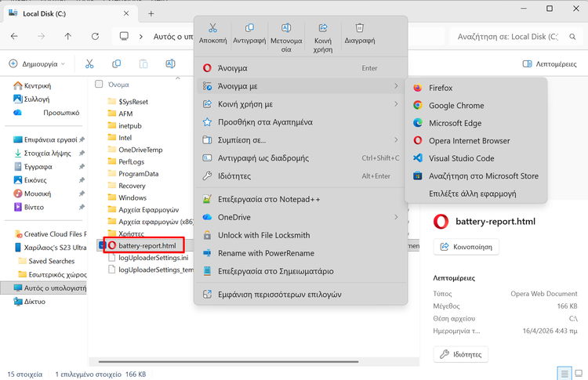The height and width of the screenshot is (380, 588).
Task: Click the Delete (Διαγραφή) trash icon
Action: (359, 29)
